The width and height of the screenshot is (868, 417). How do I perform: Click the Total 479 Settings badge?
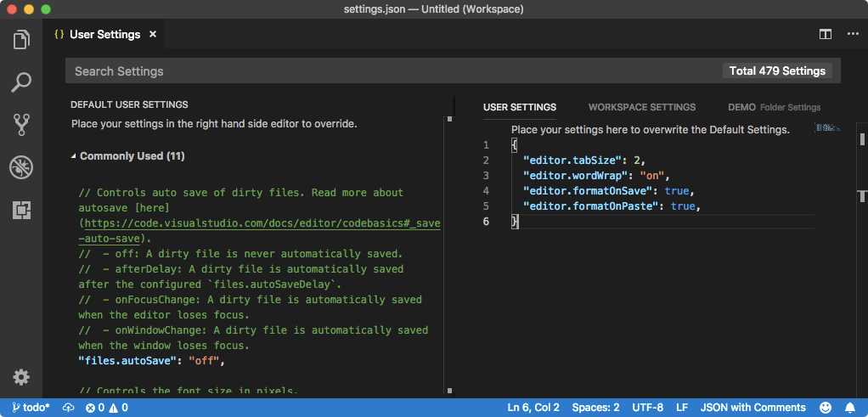click(x=777, y=70)
